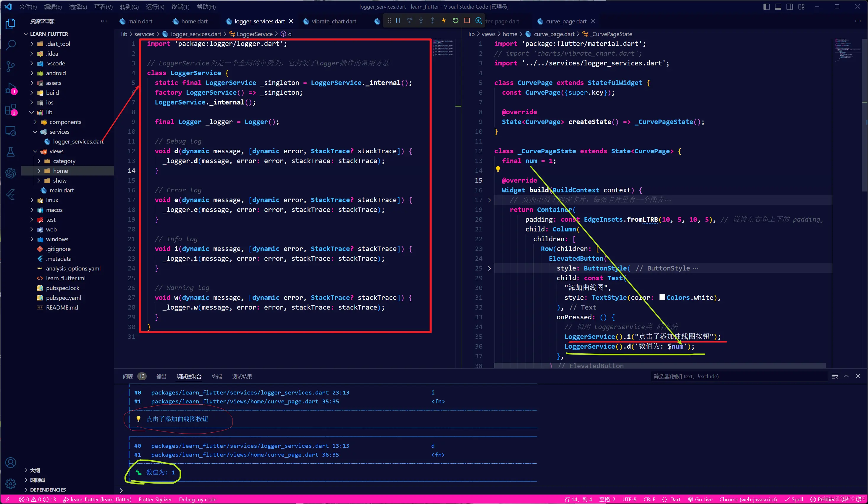Expand folded code at line 17
Image resolution: width=868 pixels, height=504 pixels.
click(x=489, y=200)
